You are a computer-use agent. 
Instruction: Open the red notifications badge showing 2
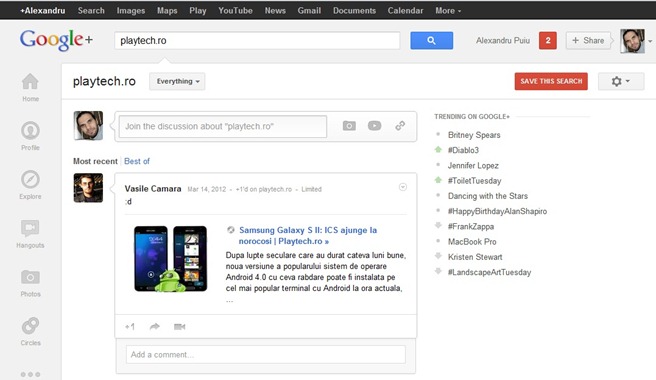(548, 41)
